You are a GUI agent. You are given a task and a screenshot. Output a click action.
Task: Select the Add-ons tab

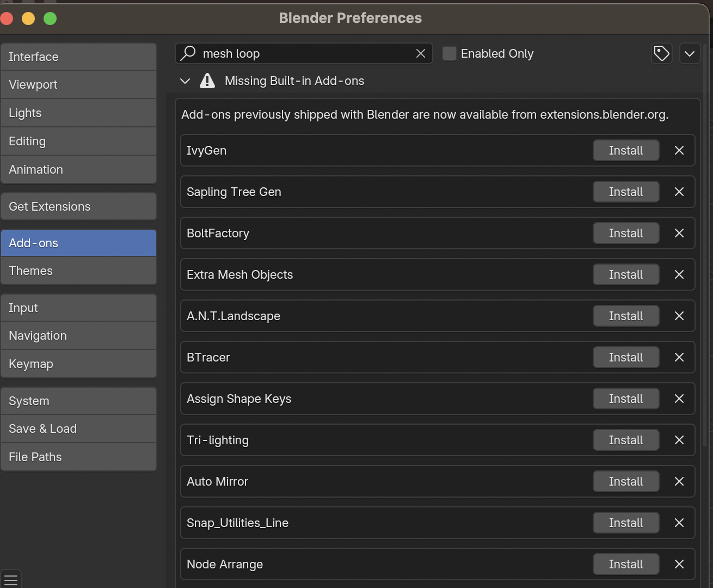[x=78, y=243]
